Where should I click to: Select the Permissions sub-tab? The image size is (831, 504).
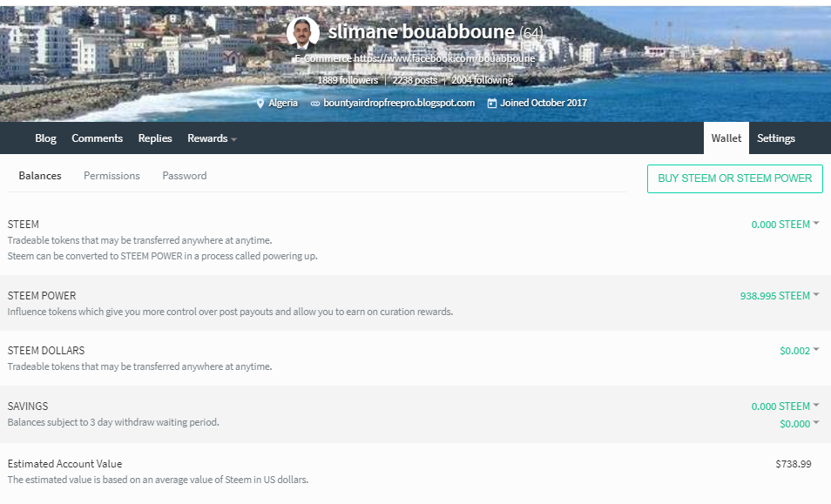click(x=111, y=176)
